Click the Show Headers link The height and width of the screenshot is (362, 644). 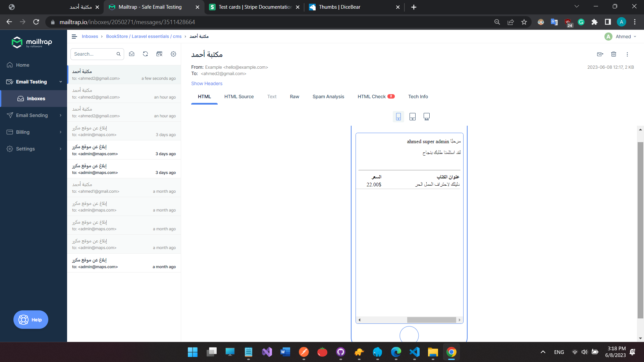point(207,83)
